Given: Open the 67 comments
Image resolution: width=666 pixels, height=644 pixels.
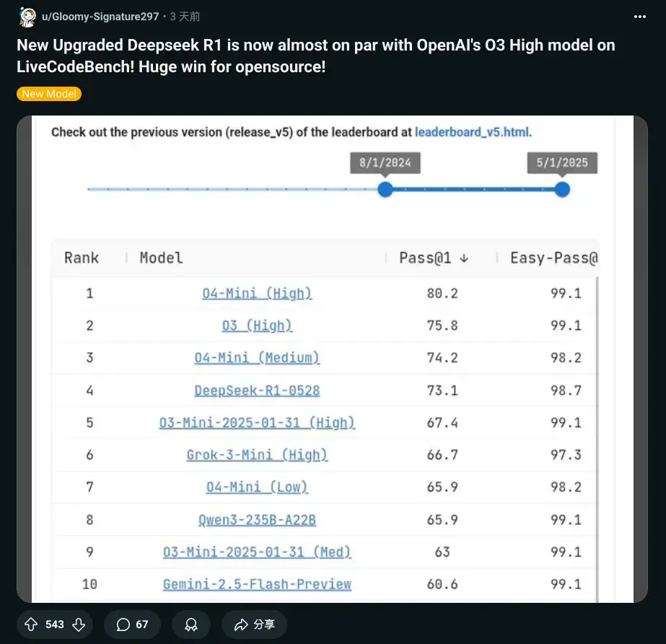Looking at the screenshot, I should coord(132,625).
